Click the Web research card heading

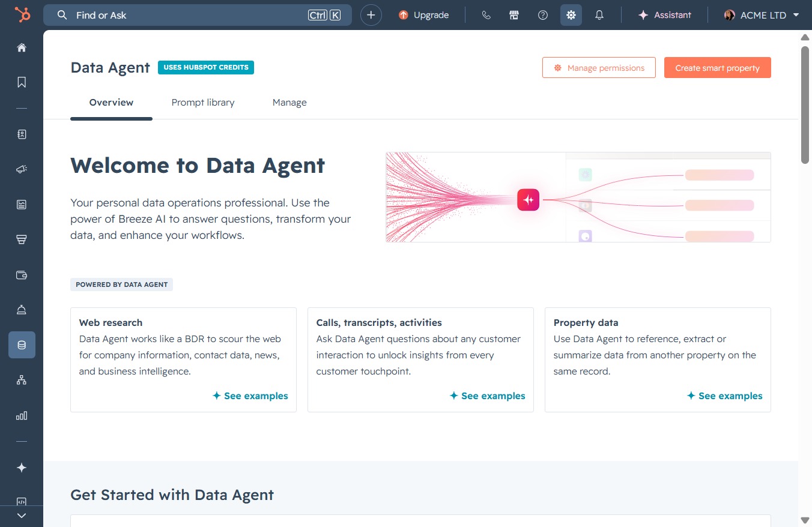tap(111, 323)
